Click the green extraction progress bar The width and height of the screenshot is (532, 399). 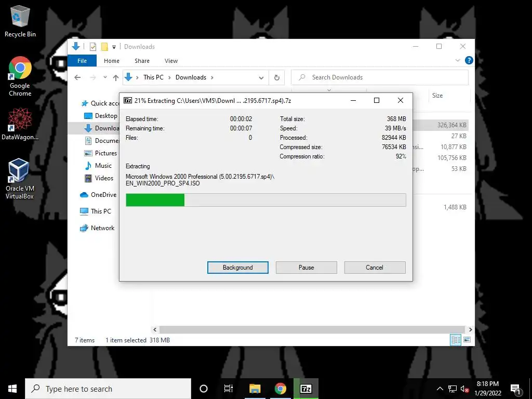[265, 200]
